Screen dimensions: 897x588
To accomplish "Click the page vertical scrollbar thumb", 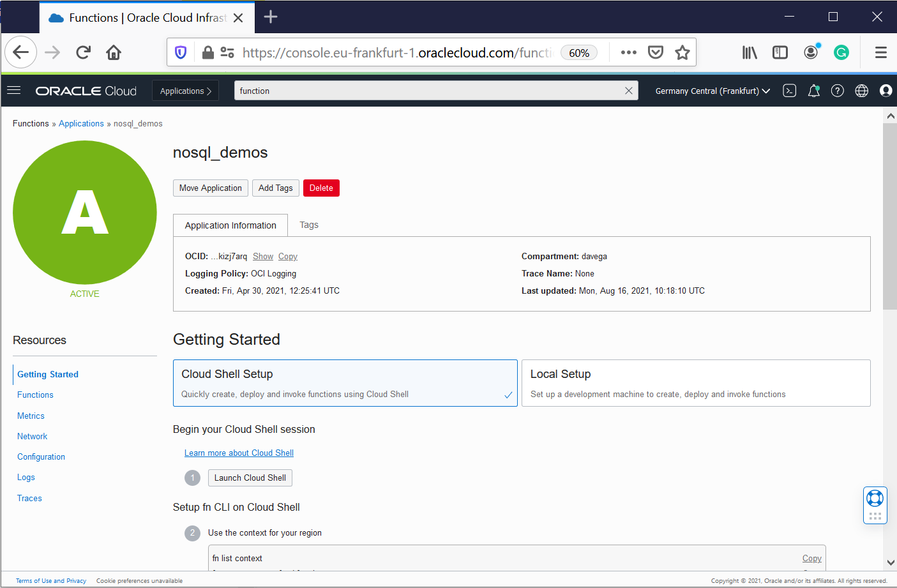I will coord(890,216).
